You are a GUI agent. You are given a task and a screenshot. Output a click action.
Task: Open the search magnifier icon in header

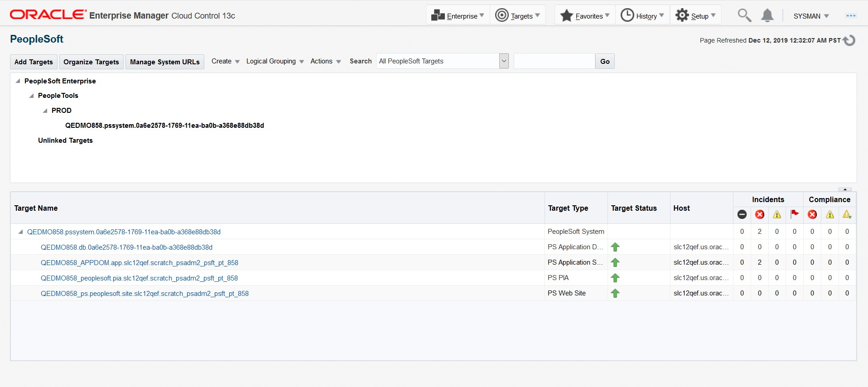tap(744, 15)
